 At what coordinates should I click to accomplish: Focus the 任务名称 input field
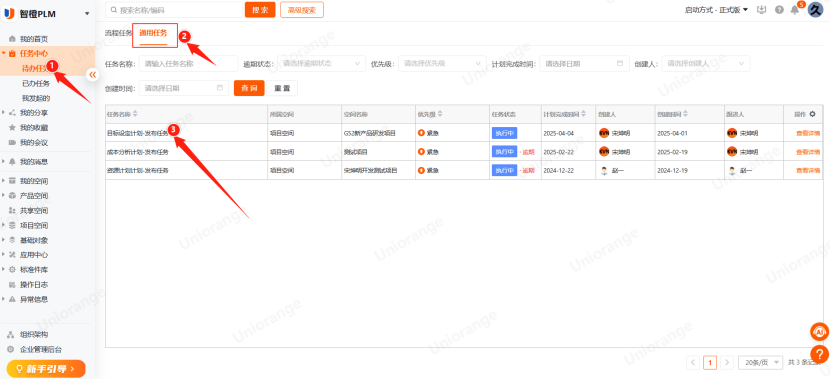[x=188, y=64]
